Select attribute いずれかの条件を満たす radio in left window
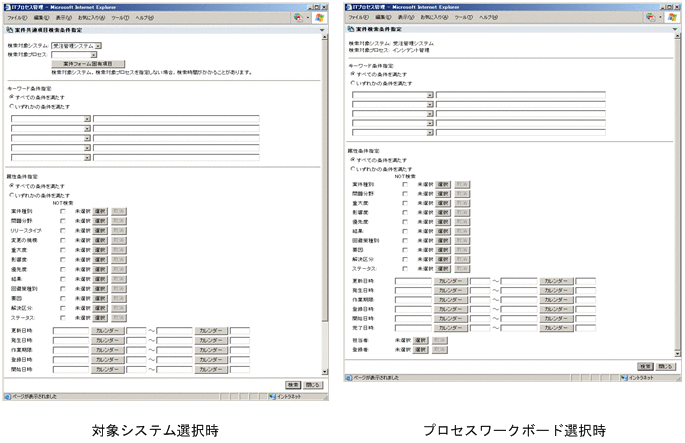The image size is (685, 443). pyautogui.click(x=12, y=195)
